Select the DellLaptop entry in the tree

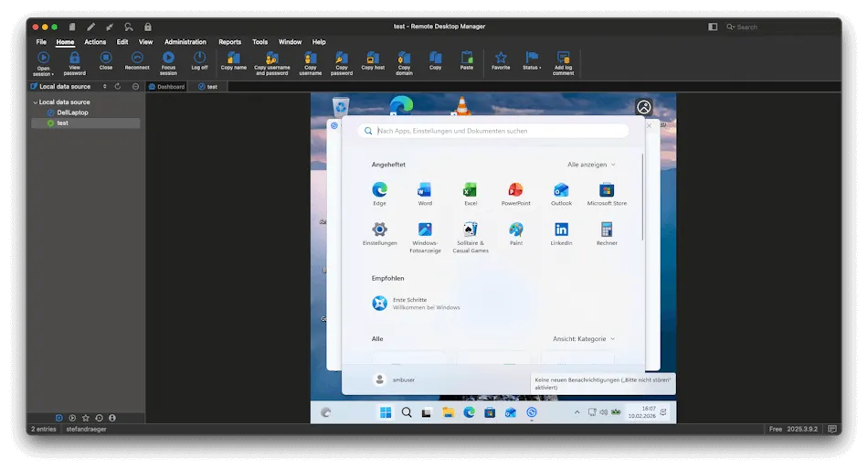[x=72, y=112]
